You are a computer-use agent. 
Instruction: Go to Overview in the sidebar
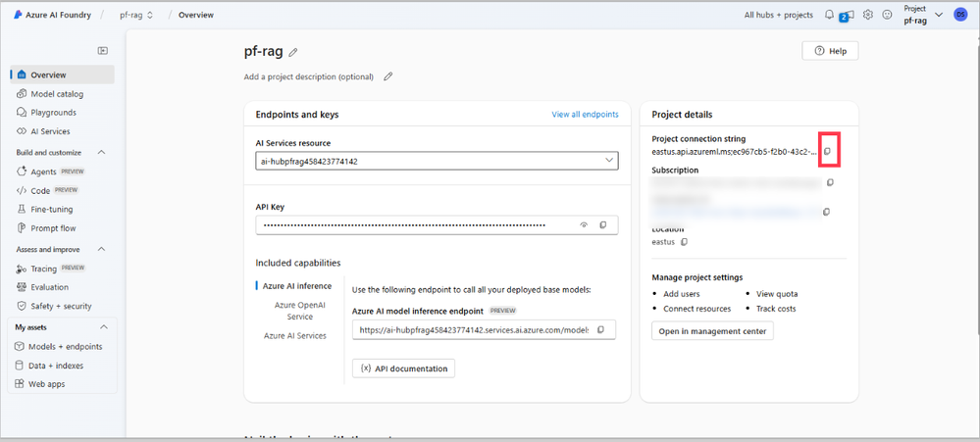63,74
